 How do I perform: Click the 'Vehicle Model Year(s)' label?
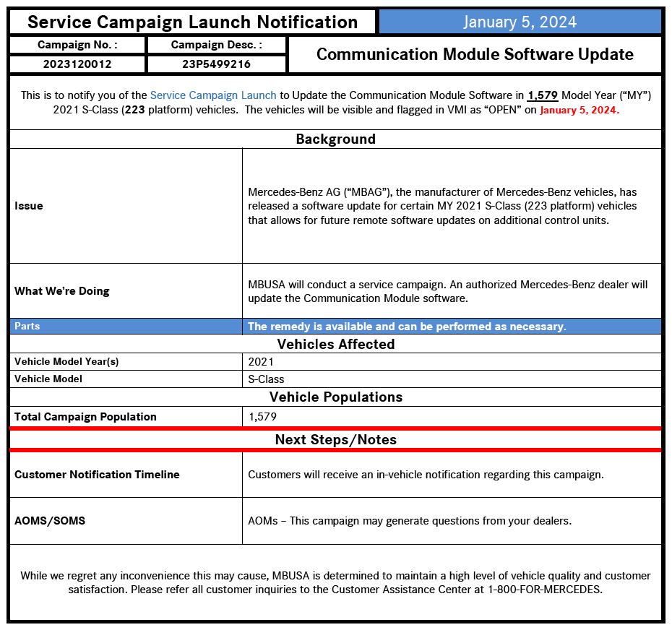(x=66, y=362)
